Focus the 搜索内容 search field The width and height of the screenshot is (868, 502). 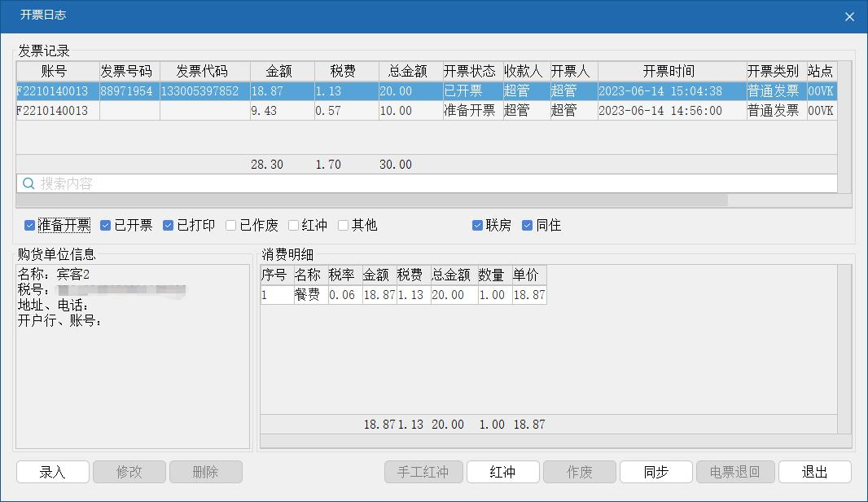pos(427,183)
